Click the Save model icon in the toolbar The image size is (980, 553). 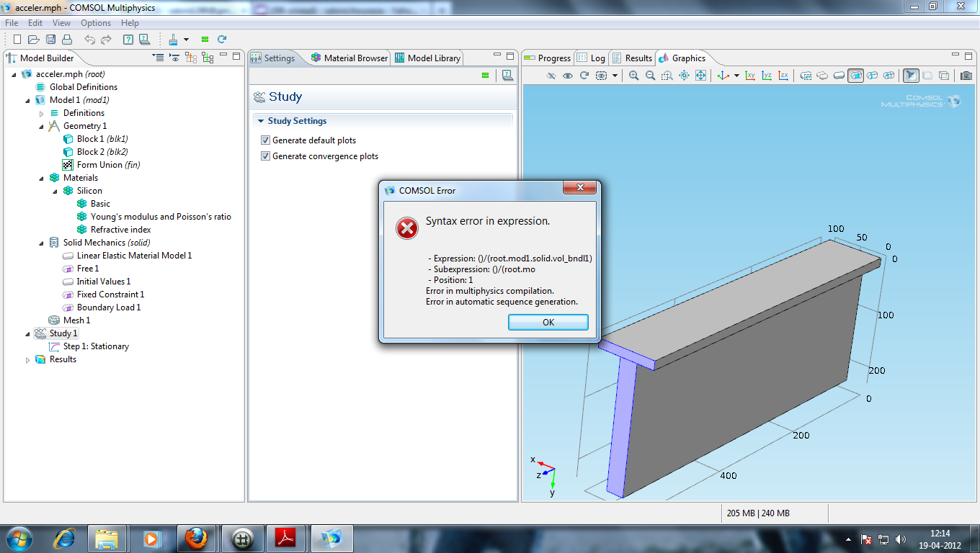[x=50, y=40]
